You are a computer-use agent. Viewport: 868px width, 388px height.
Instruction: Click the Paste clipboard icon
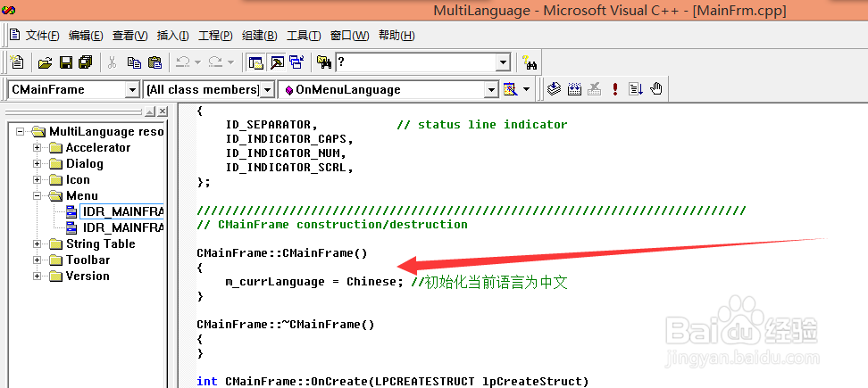tap(154, 62)
